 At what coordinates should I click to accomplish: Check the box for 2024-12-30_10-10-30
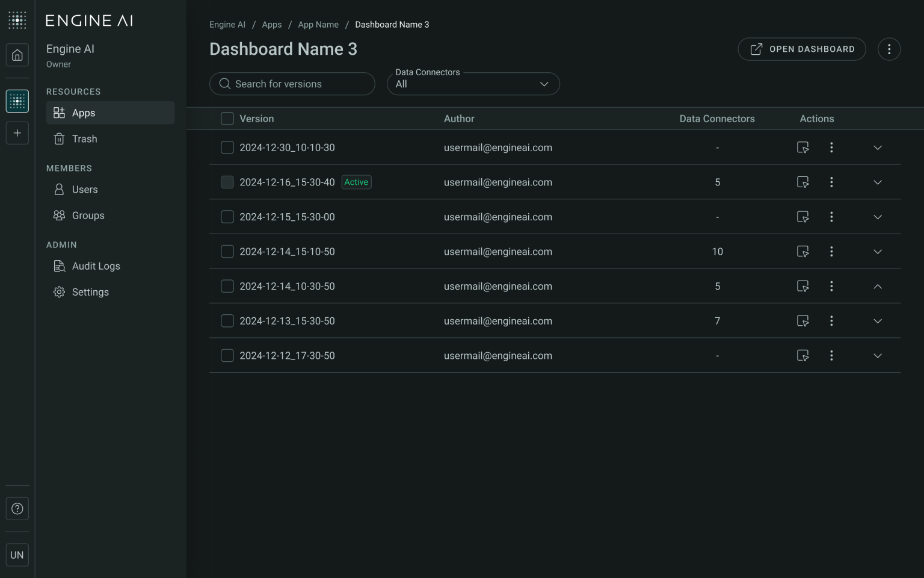point(227,148)
